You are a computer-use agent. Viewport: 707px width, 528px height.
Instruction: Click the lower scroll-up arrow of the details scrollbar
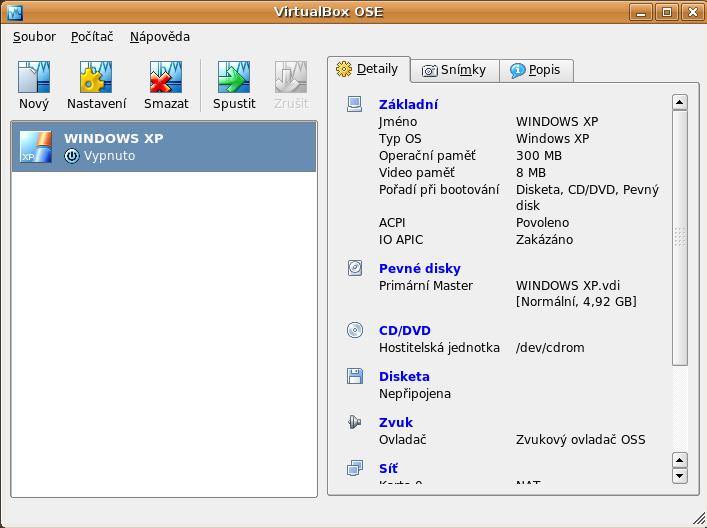[679, 460]
